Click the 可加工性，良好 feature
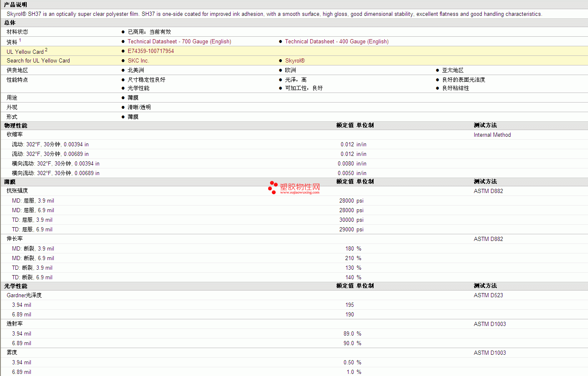588x376 pixels. click(304, 88)
